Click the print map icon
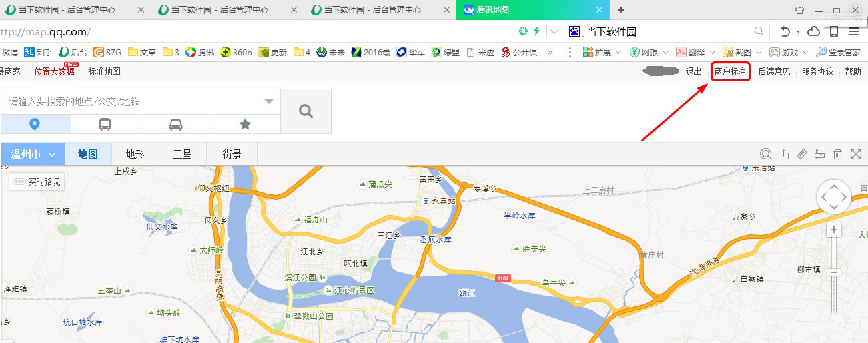Image resolution: width=868 pixels, height=343 pixels. (x=820, y=154)
